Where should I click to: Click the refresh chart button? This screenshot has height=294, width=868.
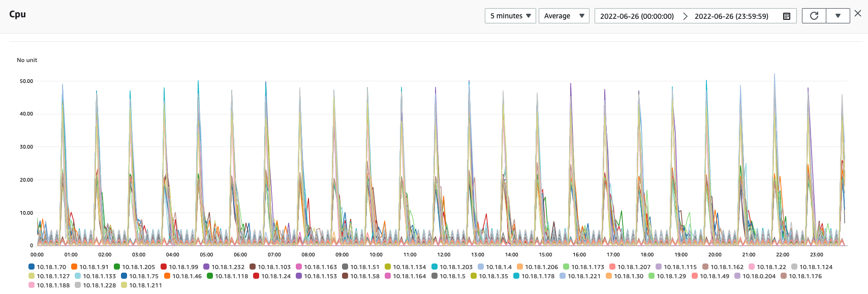814,16
